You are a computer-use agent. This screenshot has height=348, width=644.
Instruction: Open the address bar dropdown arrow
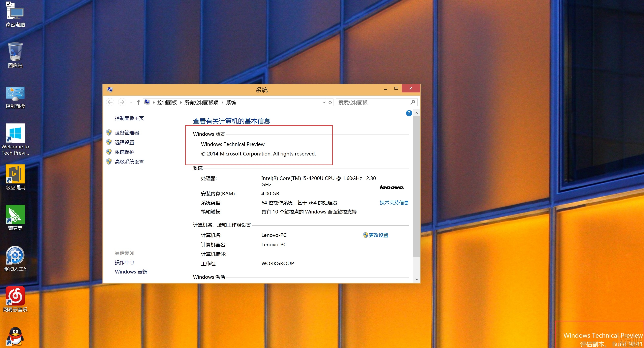tap(324, 102)
